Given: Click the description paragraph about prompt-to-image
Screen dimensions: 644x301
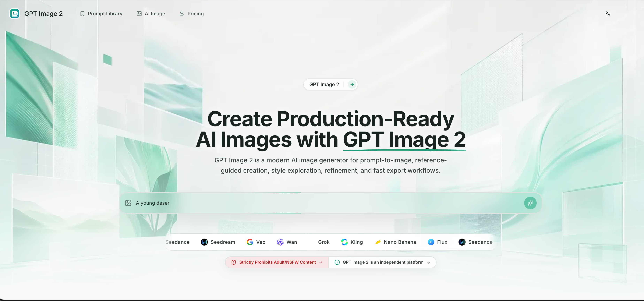Looking at the screenshot, I should (331, 165).
